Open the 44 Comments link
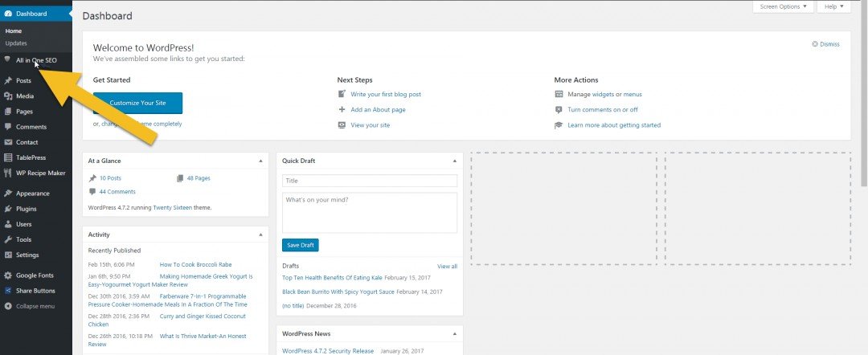The width and height of the screenshot is (868, 355). click(117, 192)
